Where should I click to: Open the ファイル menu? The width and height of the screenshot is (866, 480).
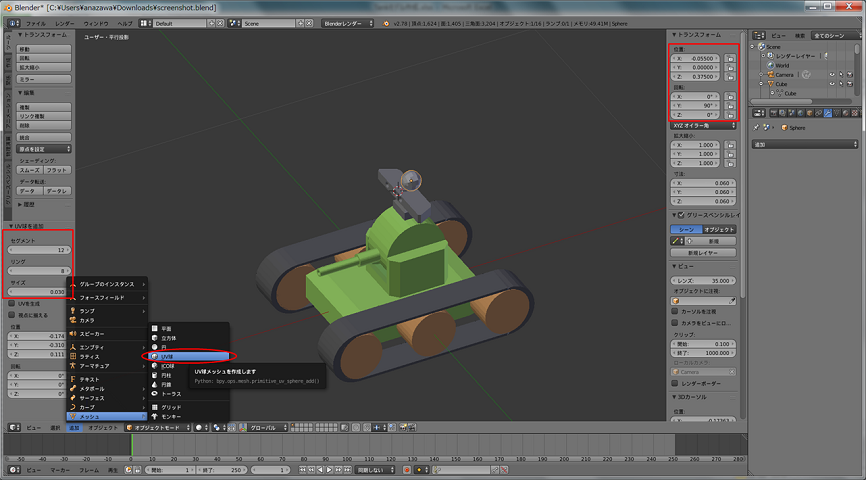point(35,22)
